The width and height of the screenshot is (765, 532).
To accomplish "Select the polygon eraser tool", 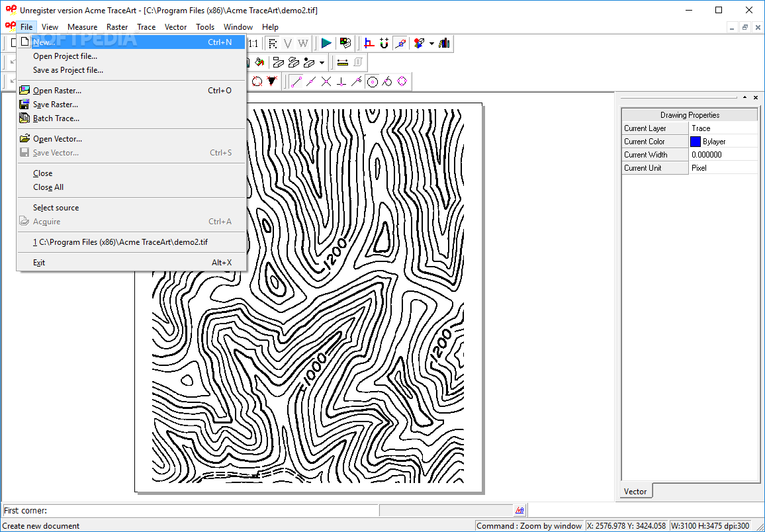I will coord(293,62).
